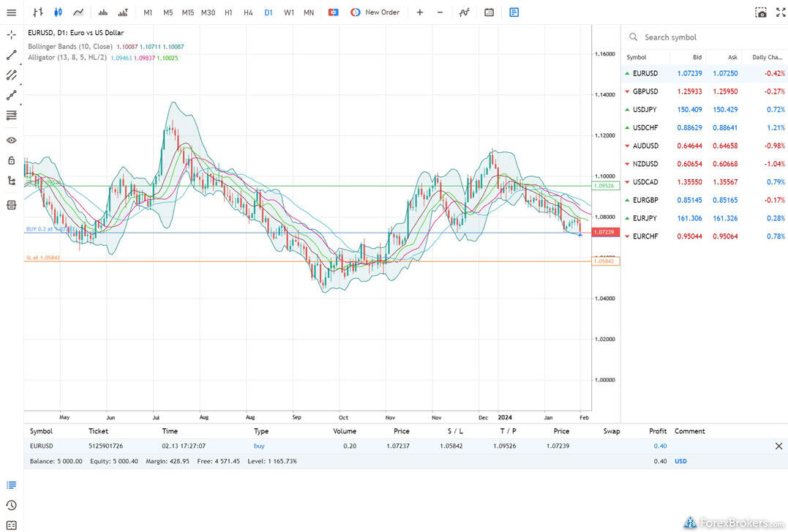
Task: Click the buy type link in position row
Action: (259, 446)
